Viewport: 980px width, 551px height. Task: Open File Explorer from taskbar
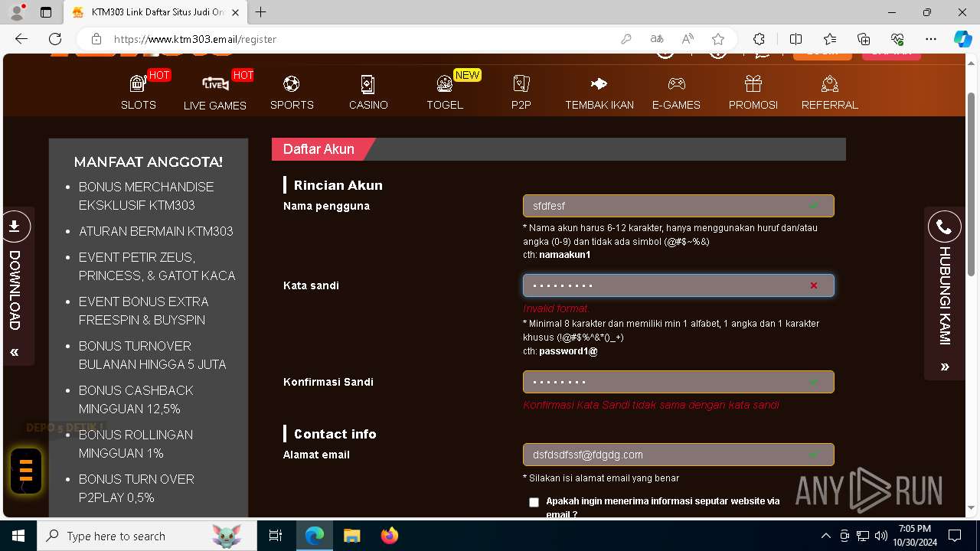pos(351,536)
